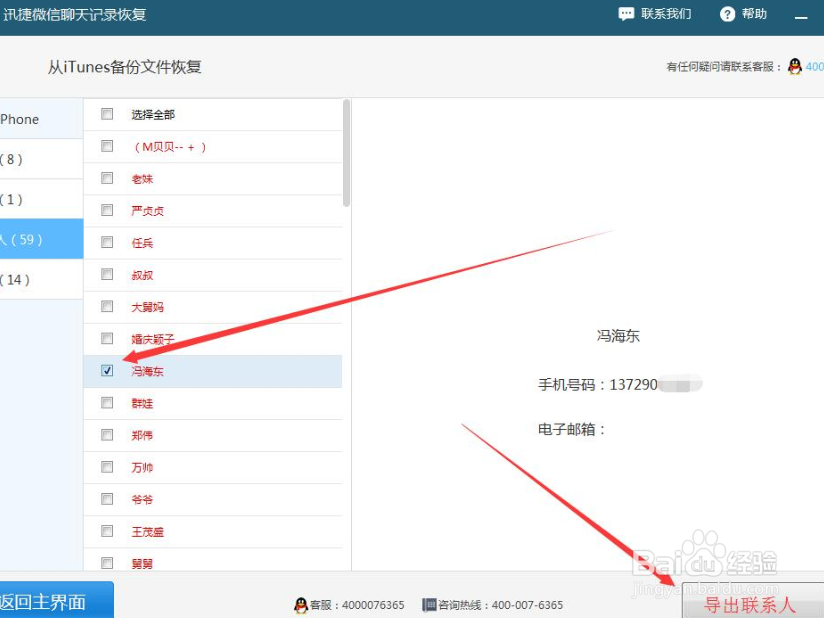Click contact name 郑伟 in the list

click(142, 436)
